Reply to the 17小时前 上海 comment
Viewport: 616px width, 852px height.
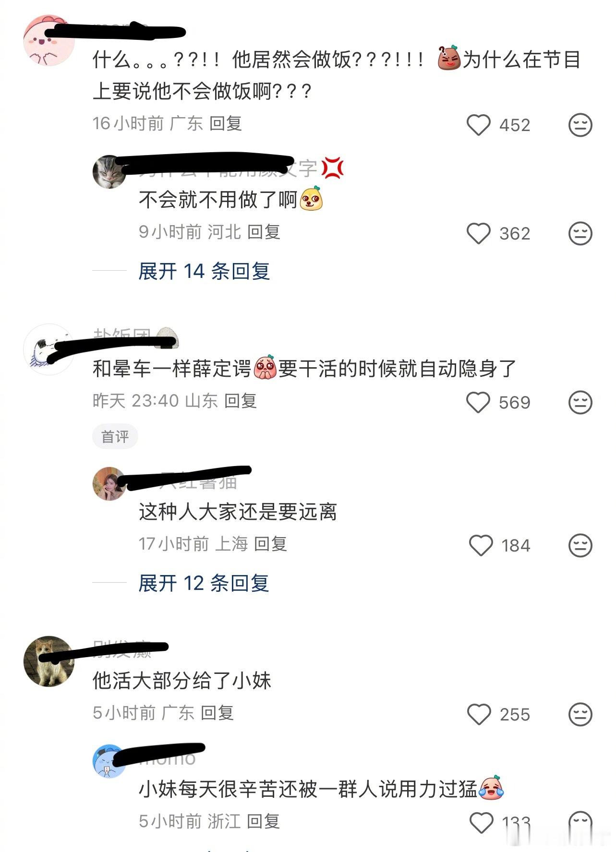[270, 544]
